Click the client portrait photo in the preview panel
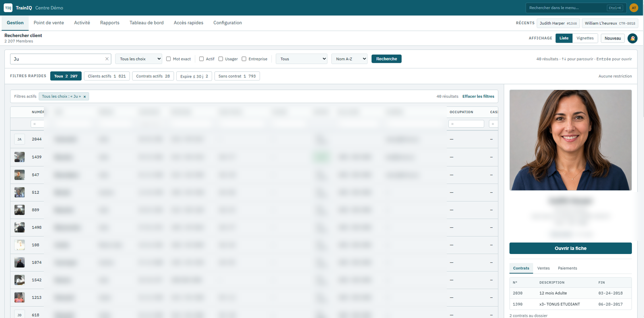Screen dimensions: 644x318 click(570, 140)
